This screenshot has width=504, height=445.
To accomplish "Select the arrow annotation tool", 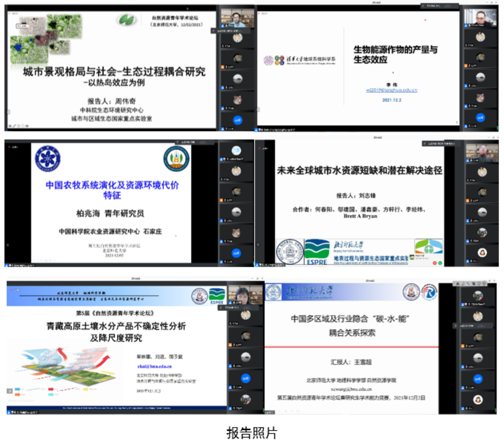I will point(10,126).
